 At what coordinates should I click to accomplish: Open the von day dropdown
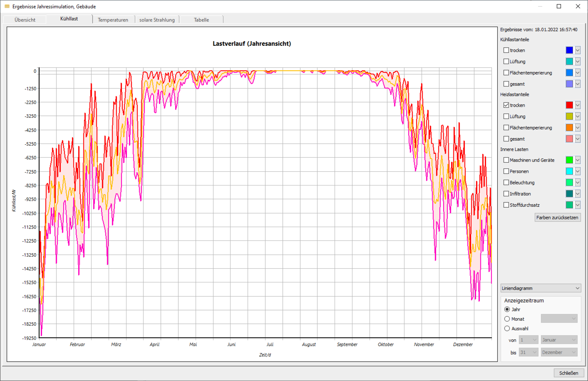pos(529,340)
